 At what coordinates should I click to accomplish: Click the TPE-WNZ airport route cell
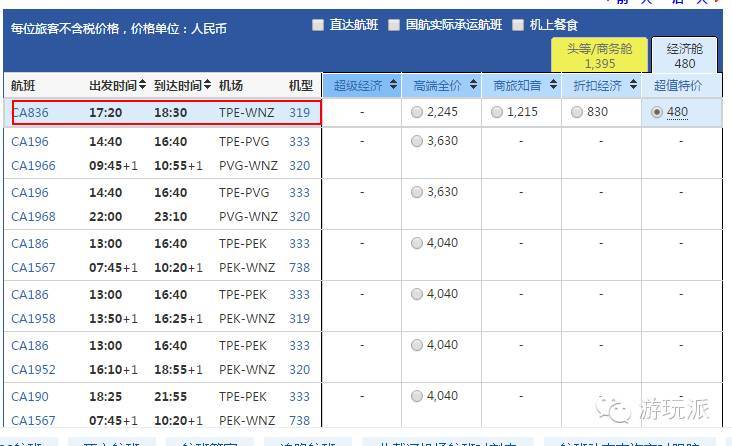(x=246, y=113)
